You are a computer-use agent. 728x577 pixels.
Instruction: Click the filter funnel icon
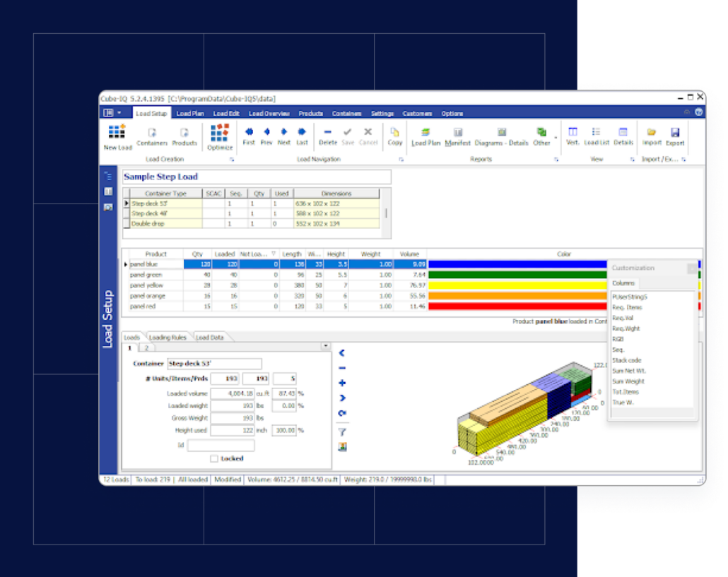[x=343, y=432]
